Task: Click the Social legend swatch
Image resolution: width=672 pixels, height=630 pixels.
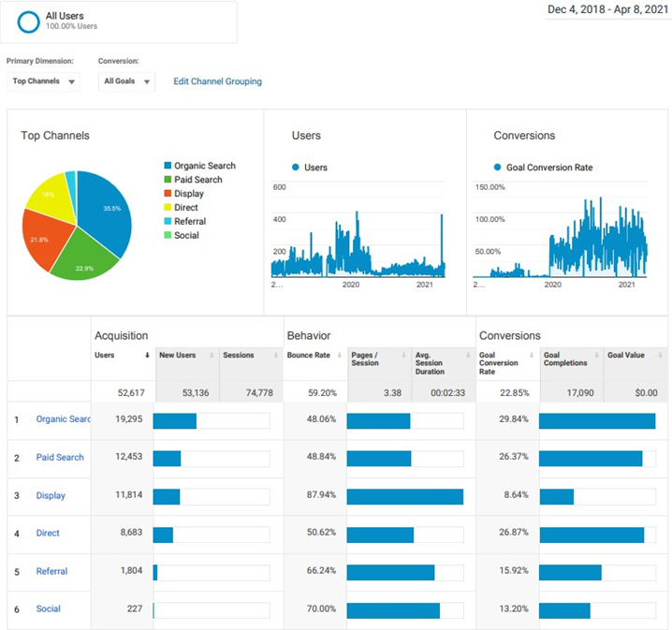Action: pyautogui.click(x=168, y=235)
